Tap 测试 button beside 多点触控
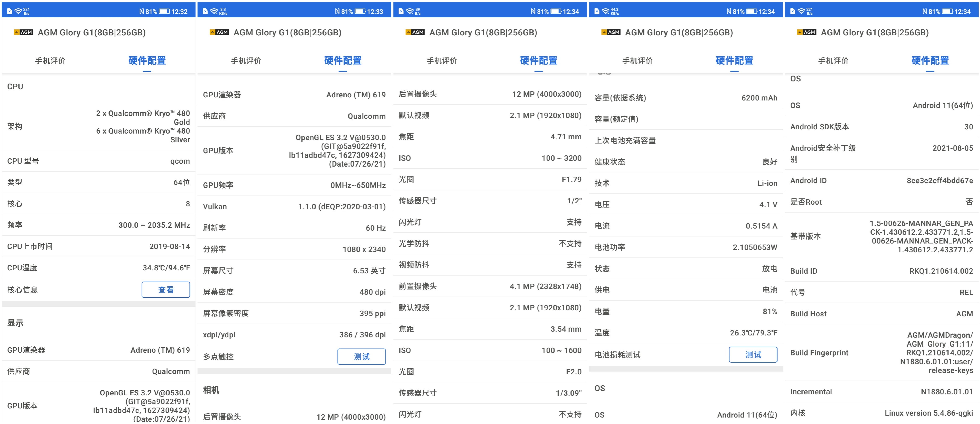Viewport: 980px width, 424px height. click(x=361, y=357)
